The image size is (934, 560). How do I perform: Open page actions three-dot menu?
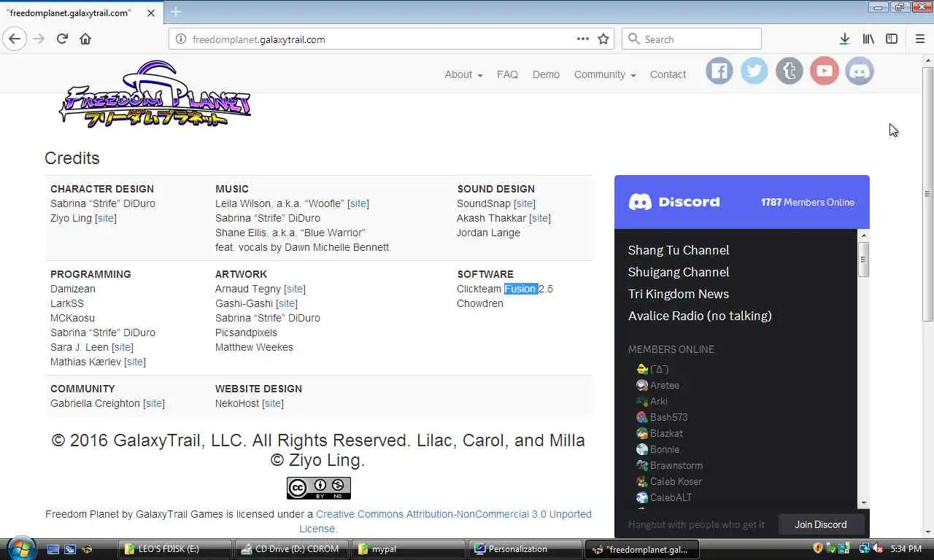click(582, 39)
